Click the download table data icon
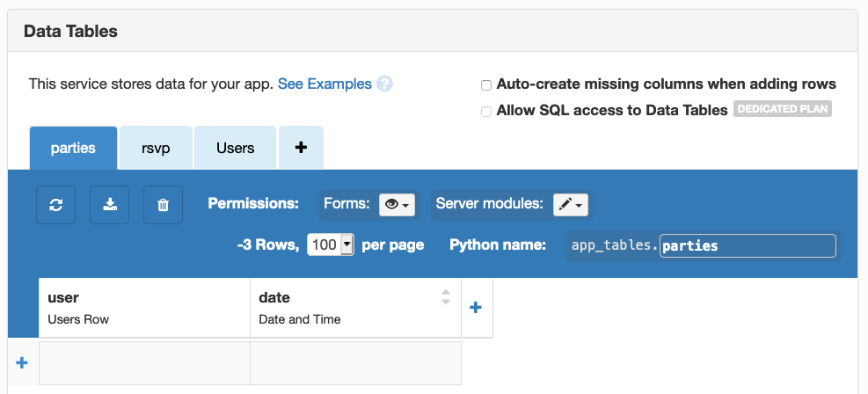This screenshot has height=394, width=868. (110, 204)
